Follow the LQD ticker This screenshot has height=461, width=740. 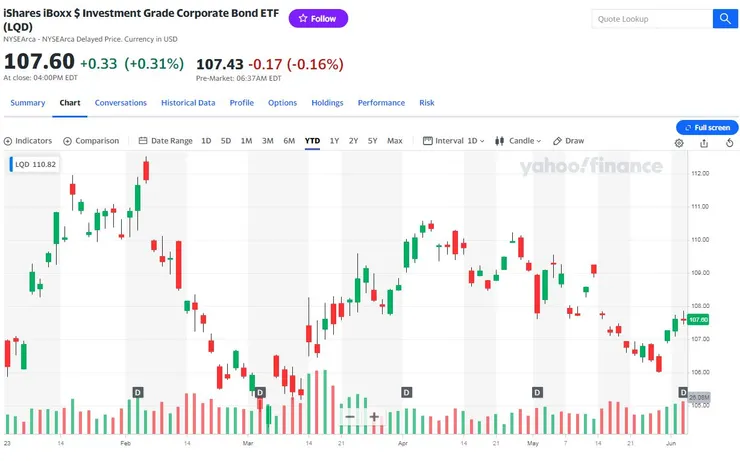pos(318,19)
